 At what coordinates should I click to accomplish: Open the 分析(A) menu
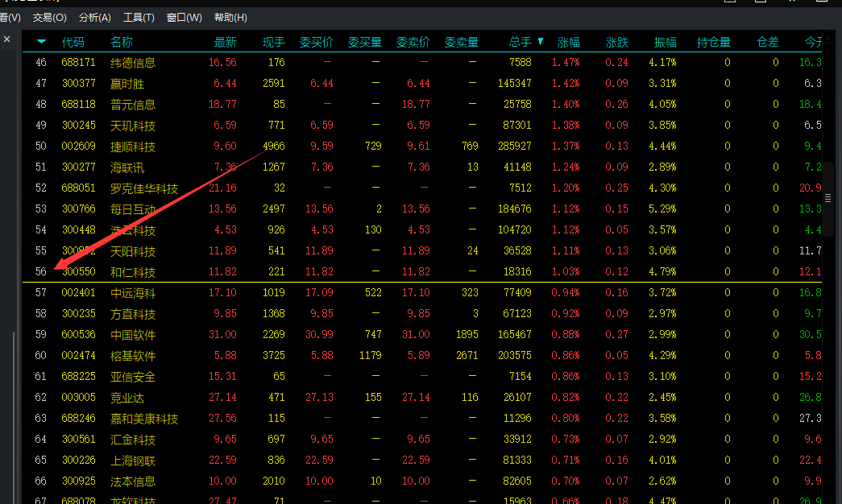[95, 17]
